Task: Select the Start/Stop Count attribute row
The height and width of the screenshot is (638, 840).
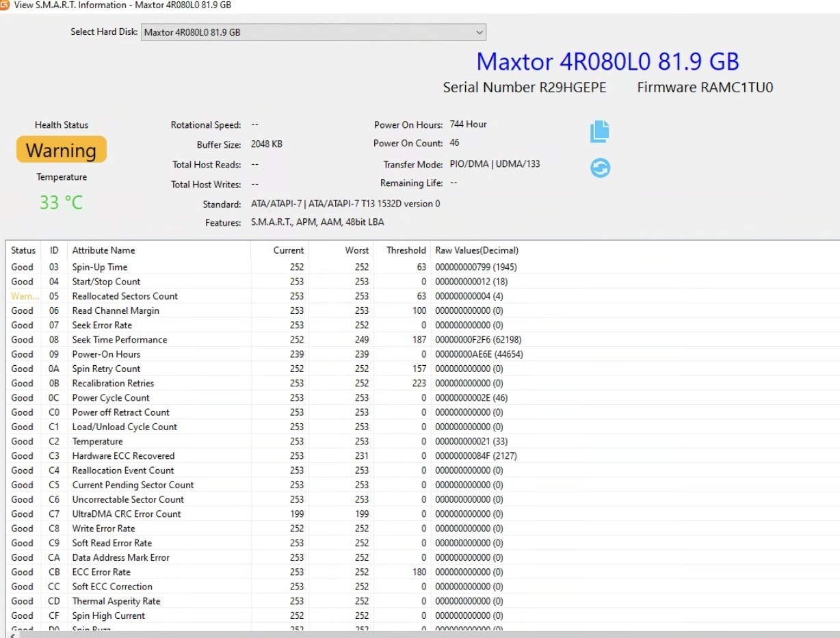Action: click(x=423, y=282)
